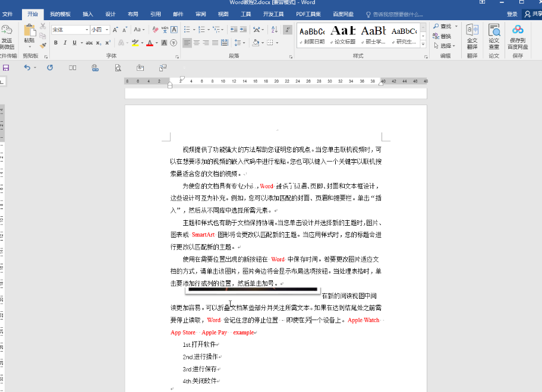Click the Sort A-Z icon
Viewport: 542px width, 392px height.
tap(275, 30)
